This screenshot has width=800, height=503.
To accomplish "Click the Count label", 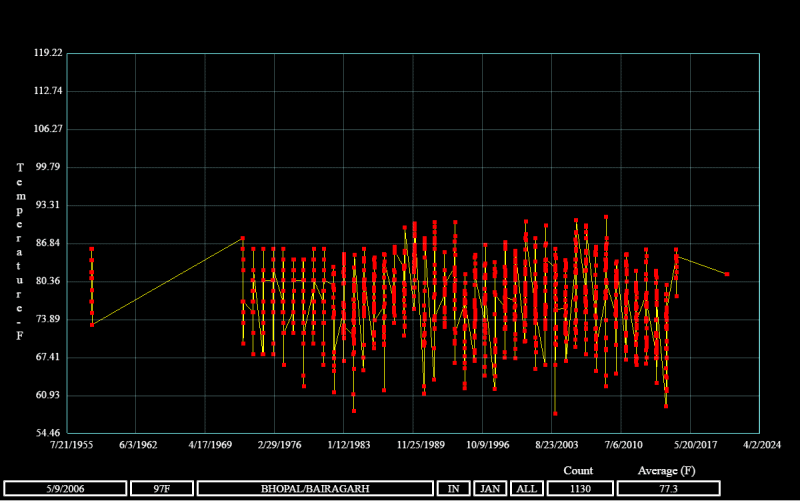I will coord(578,470).
